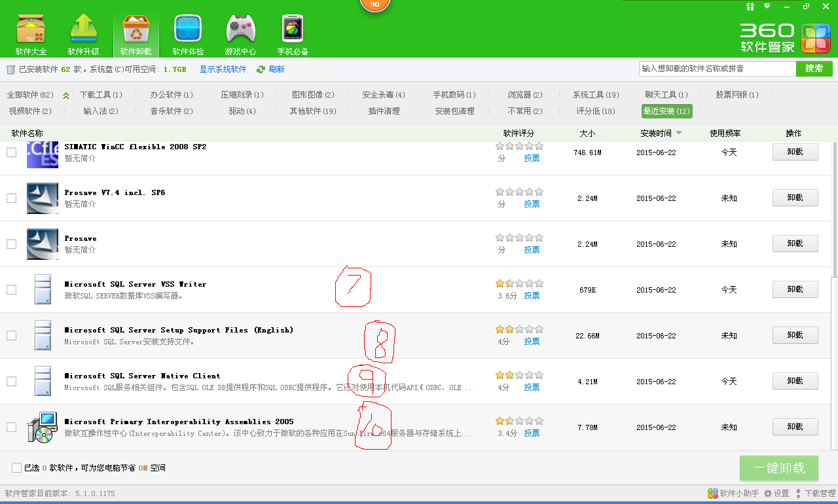Screen dimensions: 838x504
Task: Click 卸载 for Primary Interoperability Assemblies 2005
Action: tap(795, 427)
